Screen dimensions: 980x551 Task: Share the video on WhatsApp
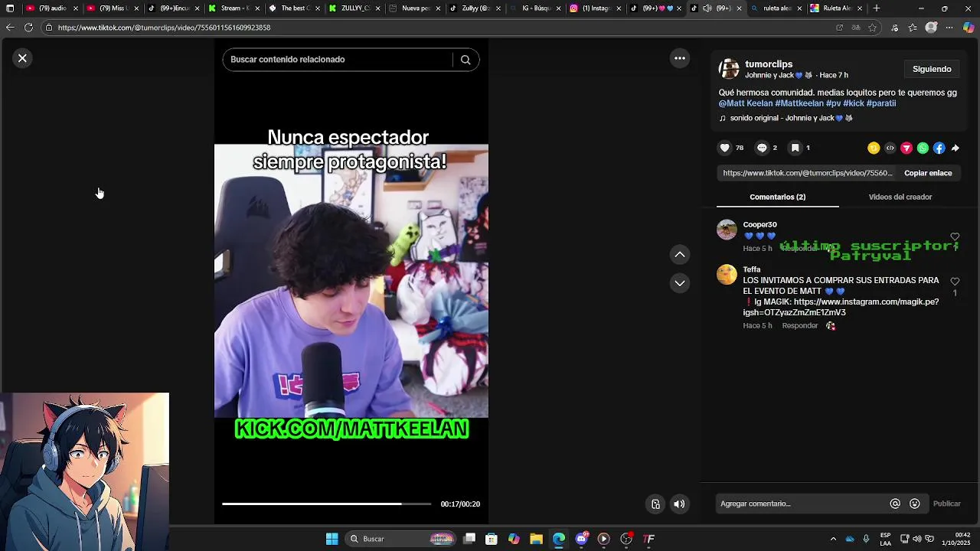pyautogui.click(x=923, y=148)
